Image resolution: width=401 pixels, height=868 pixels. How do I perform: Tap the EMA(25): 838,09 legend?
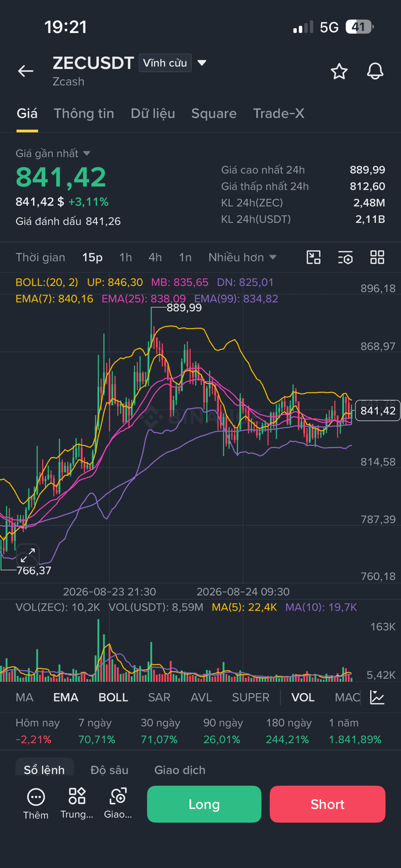pyautogui.click(x=144, y=299)
